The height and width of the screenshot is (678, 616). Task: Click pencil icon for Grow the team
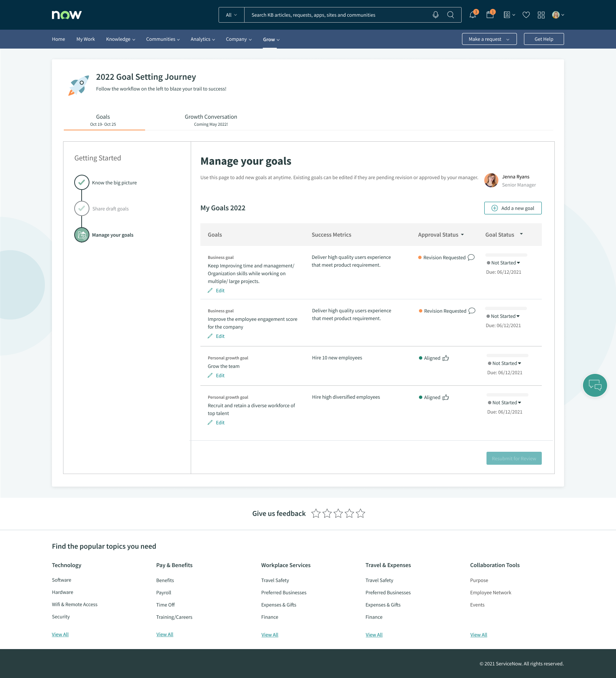pos(210,375)
